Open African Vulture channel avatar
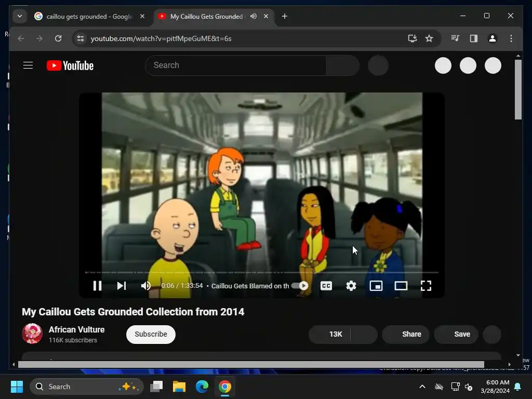The image size is (532, 399). [32, 334]
